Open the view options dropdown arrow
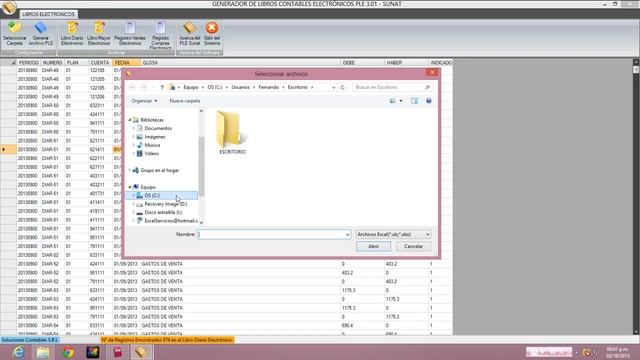 click(401, 101)
